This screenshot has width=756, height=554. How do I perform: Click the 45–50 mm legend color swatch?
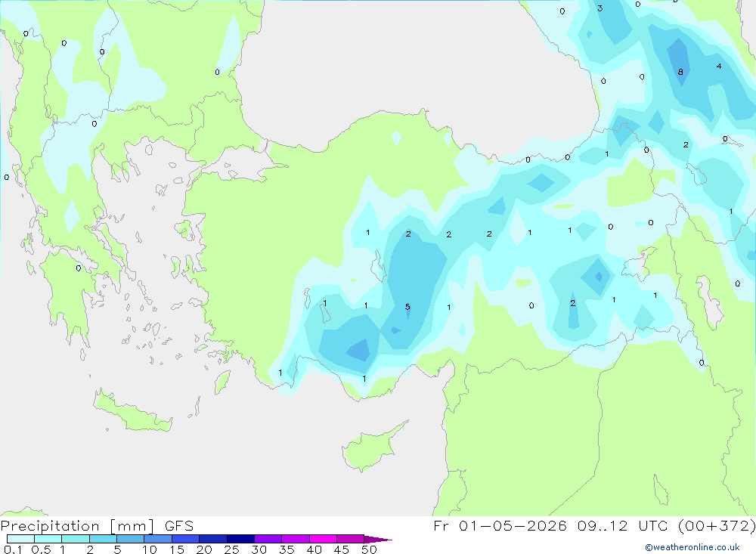coord(351,539)
